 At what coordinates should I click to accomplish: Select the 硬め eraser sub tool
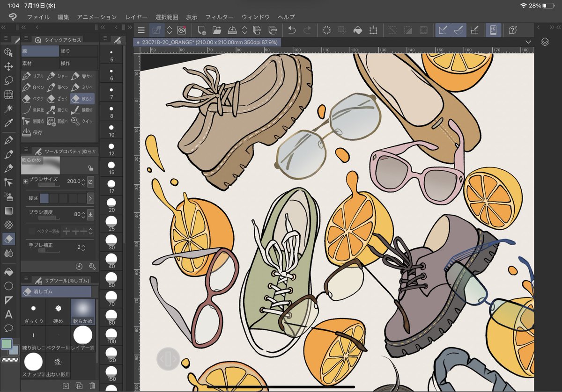click(58, 312)
